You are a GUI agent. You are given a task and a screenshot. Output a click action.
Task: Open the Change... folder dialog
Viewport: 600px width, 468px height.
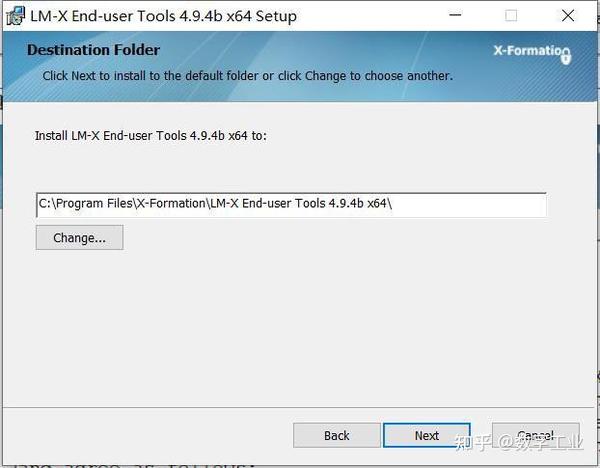click(80, 238)
